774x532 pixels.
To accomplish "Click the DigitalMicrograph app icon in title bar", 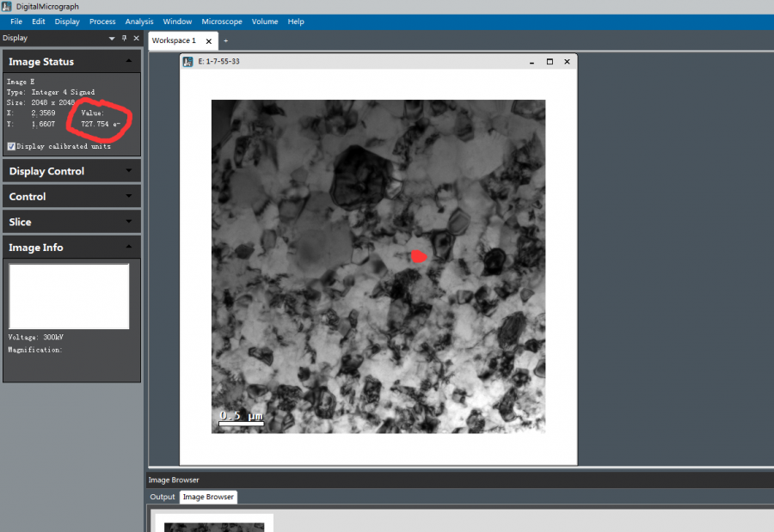I will [x=6, y=6].
